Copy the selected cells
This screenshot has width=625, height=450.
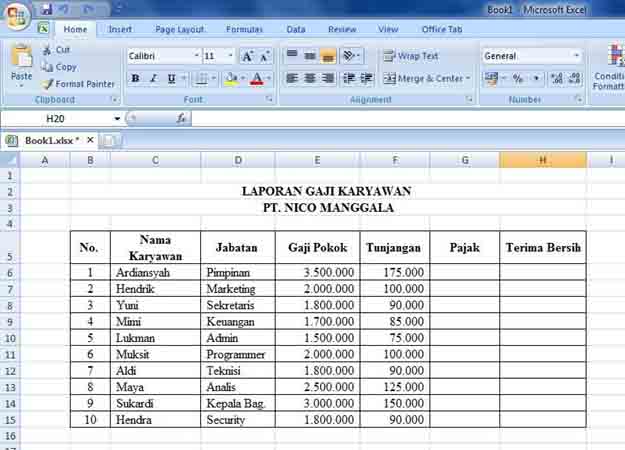[x=59, y=67]
